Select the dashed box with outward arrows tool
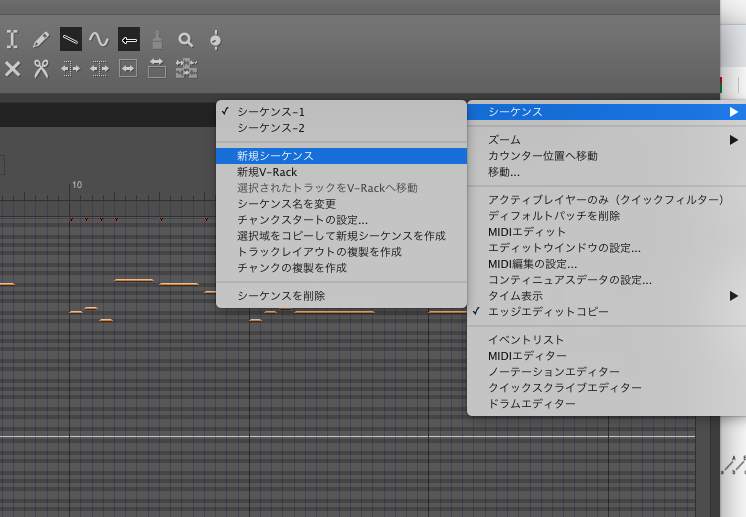Image resolution: width=746 pixels, height=517 pixels. pos(99,69)
